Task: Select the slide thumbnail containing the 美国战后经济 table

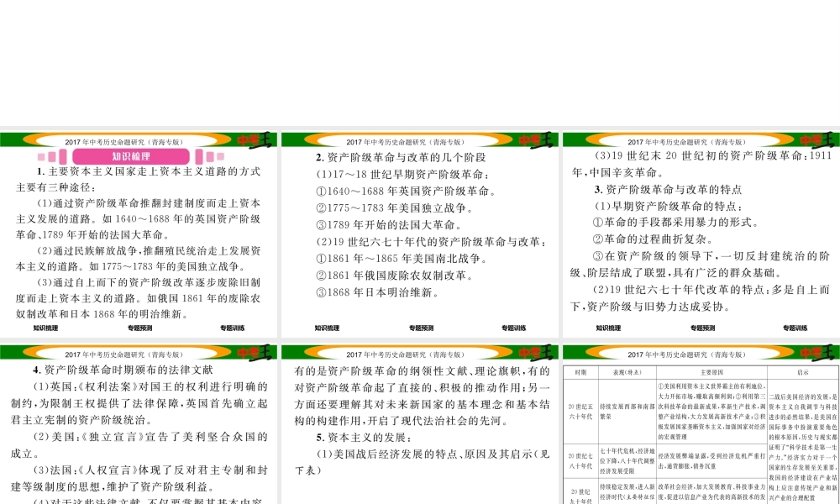Action: pyautogui.click(x=701, y=423)
